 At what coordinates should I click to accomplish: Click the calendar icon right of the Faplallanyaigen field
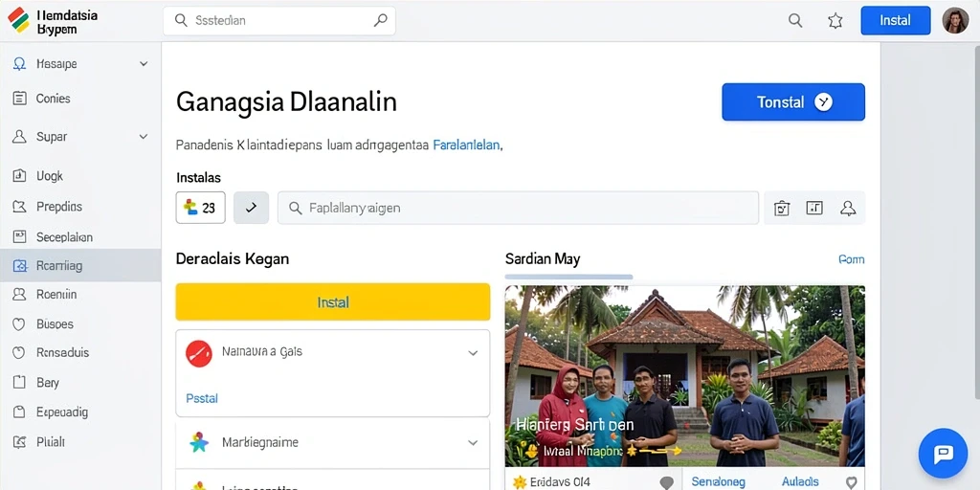click(782, 208)
